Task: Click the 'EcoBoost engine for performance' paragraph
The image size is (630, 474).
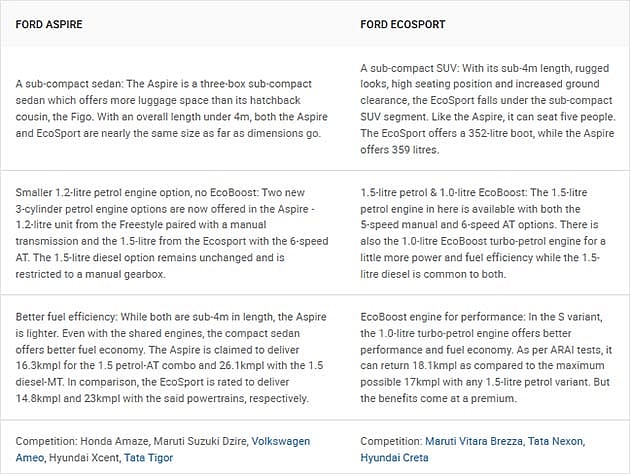Action: [x=486, y=358]
